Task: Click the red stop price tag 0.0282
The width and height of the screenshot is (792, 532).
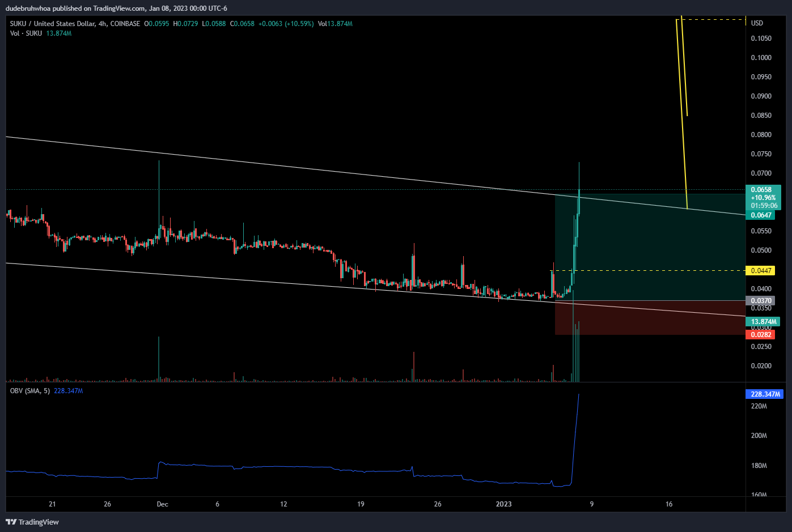Action: pos(761,335)
